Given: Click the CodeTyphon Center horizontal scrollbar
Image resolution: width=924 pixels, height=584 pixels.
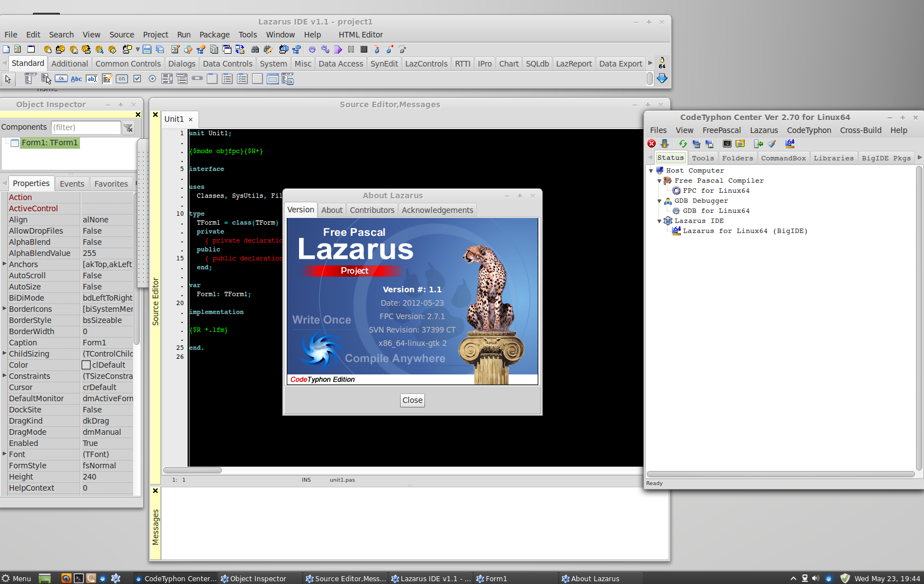Looking at the screenshot, I should pyautogui.click(x=780, y=474).
